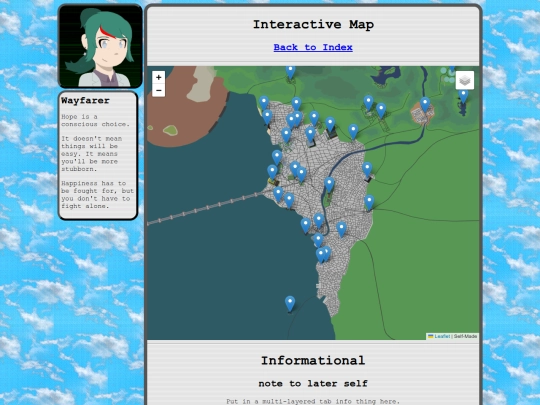540x405 pixels.
Task: Click the Wayfarer heading in the sidebar
Action: coord(85,101)
